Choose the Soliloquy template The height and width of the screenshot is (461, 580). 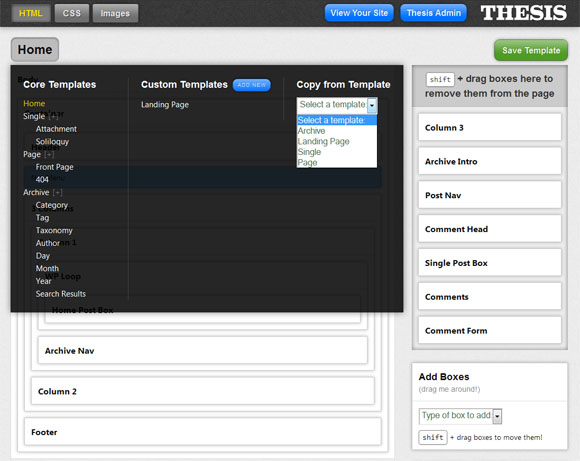click(x=52, y=142)
